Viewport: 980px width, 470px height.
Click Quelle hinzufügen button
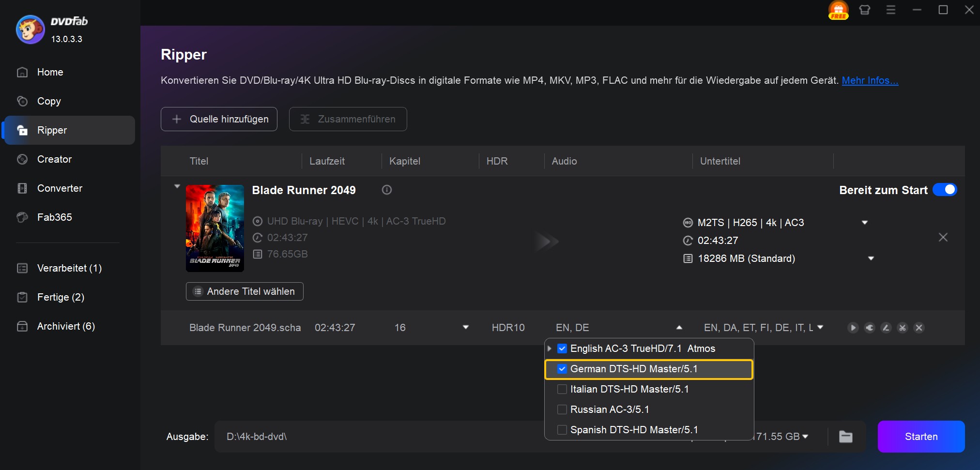click(219, 119)
